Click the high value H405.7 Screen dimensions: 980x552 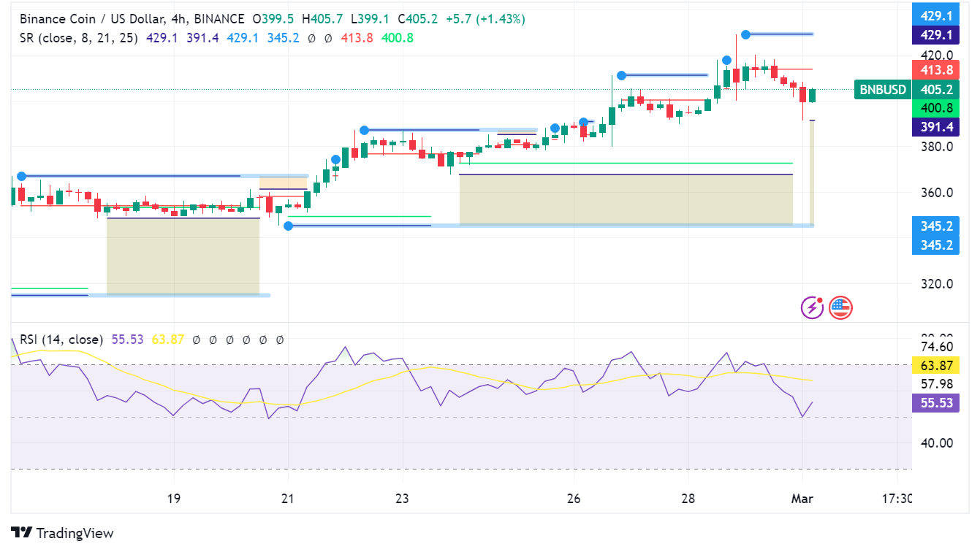pos(324,19)
